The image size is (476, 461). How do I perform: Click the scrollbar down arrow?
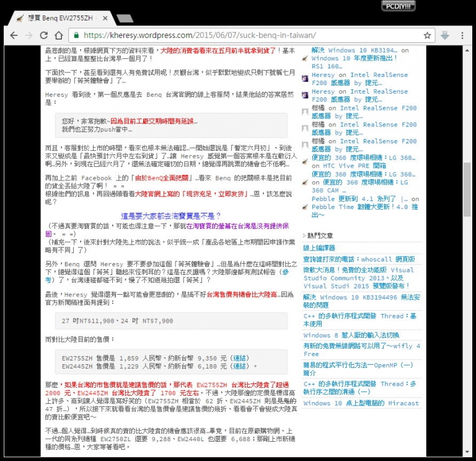[467, 452]
